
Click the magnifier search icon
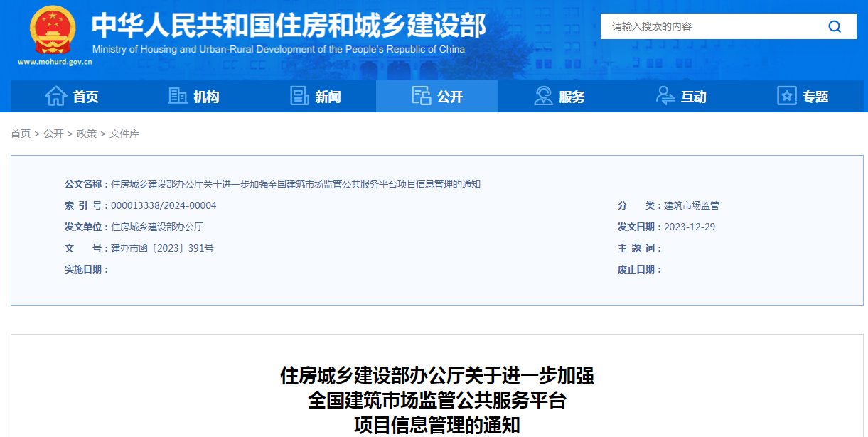coord(835,26)
